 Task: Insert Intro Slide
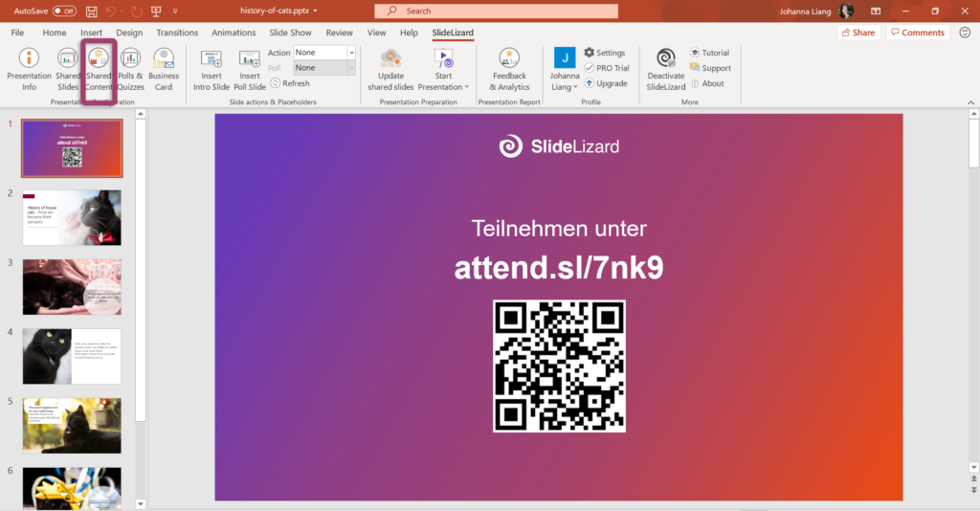pos(212,69)
